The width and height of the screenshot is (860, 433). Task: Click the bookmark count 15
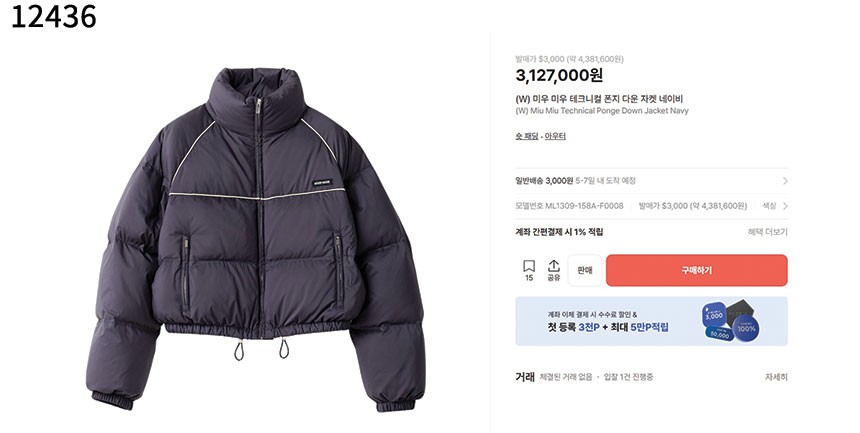(x=529, y=278)
